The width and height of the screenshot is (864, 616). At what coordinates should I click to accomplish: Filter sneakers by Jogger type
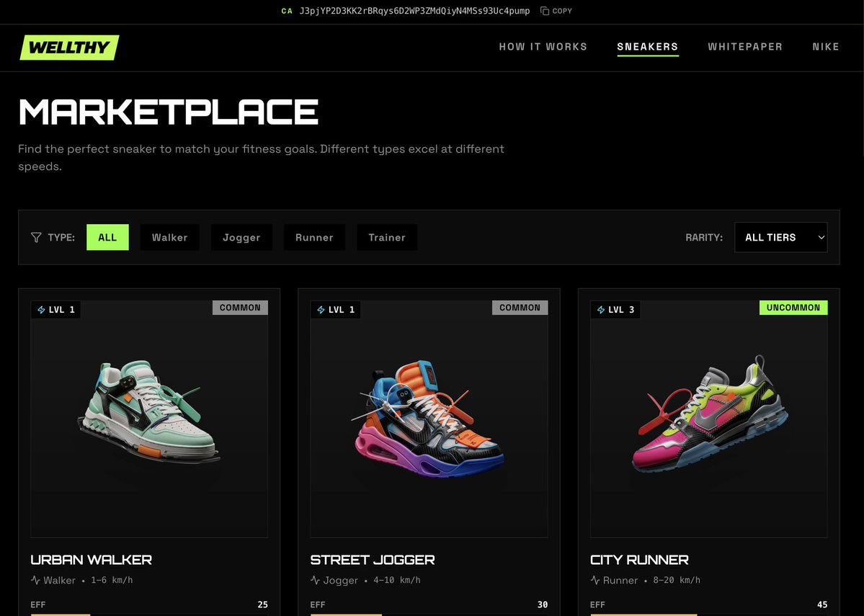[x=241, y=238]
